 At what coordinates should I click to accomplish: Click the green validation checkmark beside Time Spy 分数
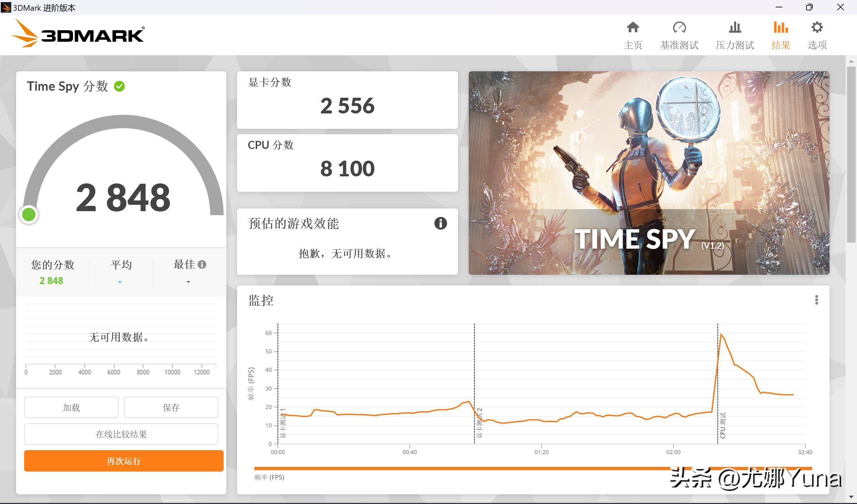click(x=120, y=86)
